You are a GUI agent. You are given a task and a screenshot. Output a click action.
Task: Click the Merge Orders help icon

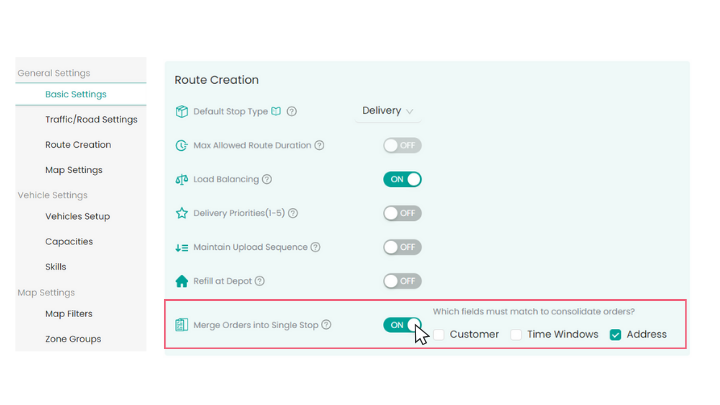326,324
